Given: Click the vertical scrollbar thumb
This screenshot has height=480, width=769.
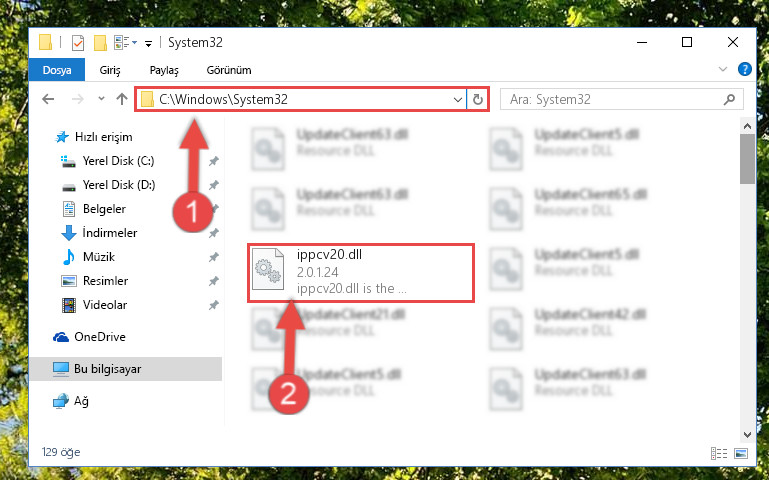Looking at the screenshot, I should [x=747, y=159].
